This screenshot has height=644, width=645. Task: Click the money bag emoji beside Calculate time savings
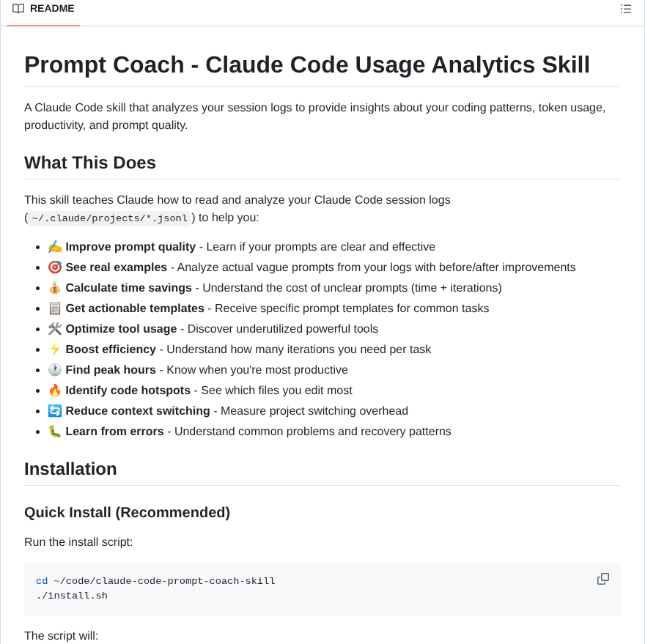pyautogui.click(x=54, y=287)
